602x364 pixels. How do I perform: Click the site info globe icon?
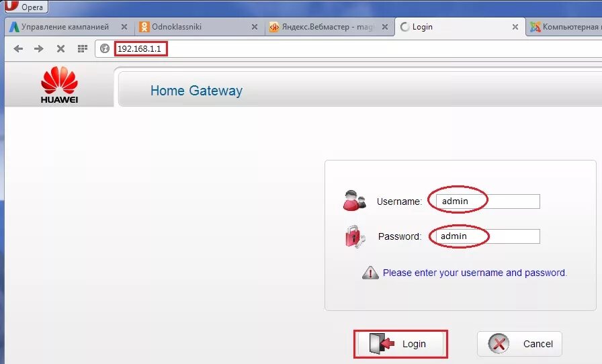(105, 49)
